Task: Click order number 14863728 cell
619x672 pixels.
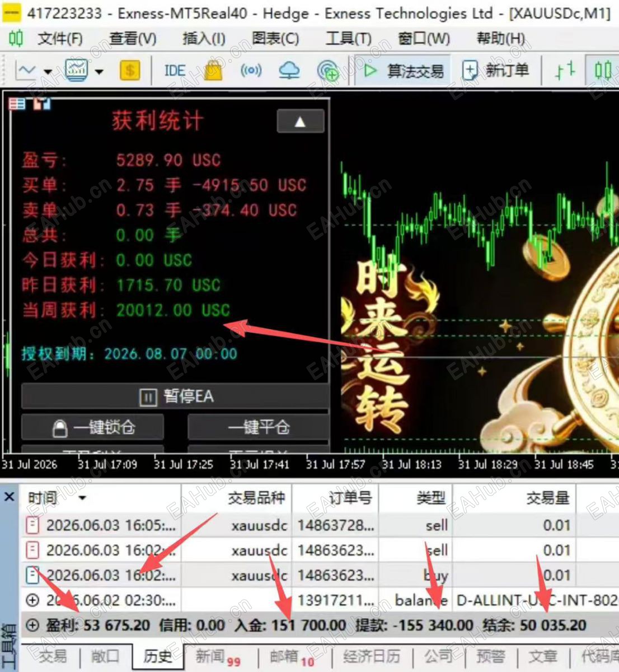Action: 336,525
